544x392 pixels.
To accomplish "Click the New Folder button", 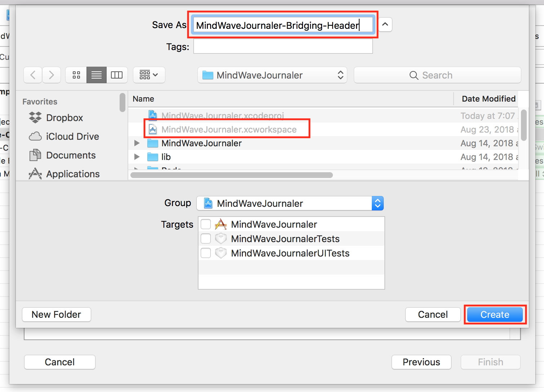I will tap(57, 315).
